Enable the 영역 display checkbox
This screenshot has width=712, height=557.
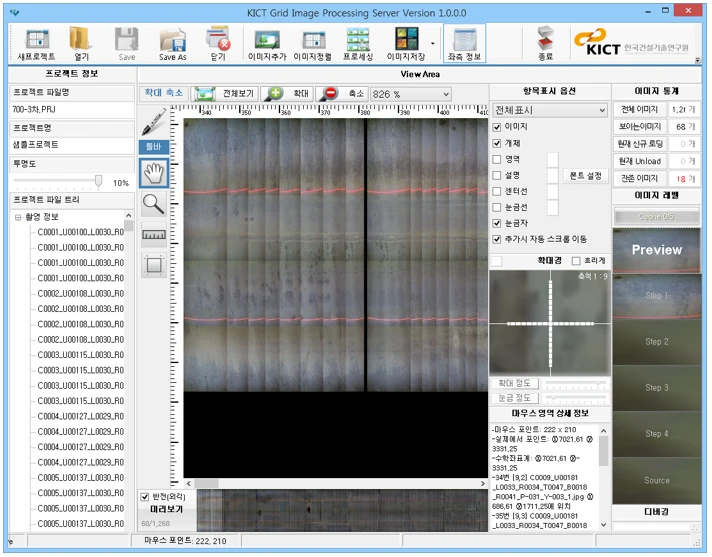click(x=497, y=159)
